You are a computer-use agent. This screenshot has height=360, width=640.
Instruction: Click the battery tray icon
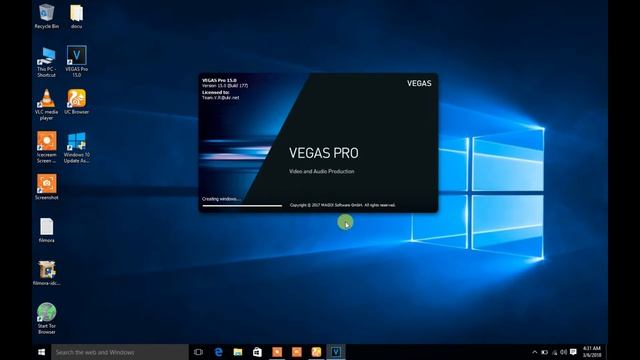[x=544, y=352]
